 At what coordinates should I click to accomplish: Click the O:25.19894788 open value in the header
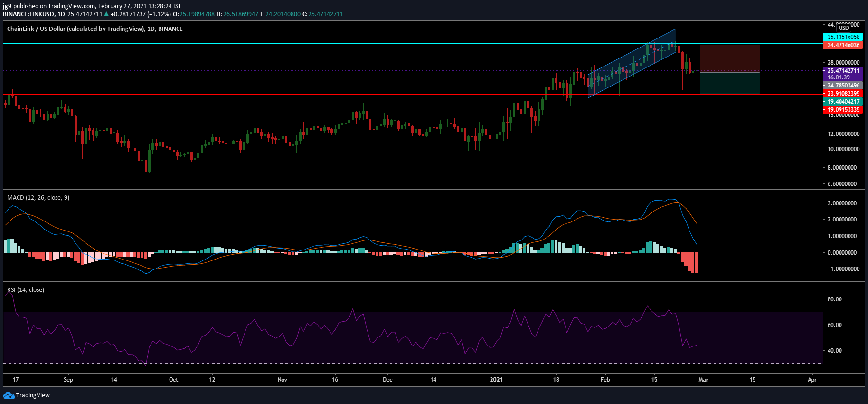point(195,14)
